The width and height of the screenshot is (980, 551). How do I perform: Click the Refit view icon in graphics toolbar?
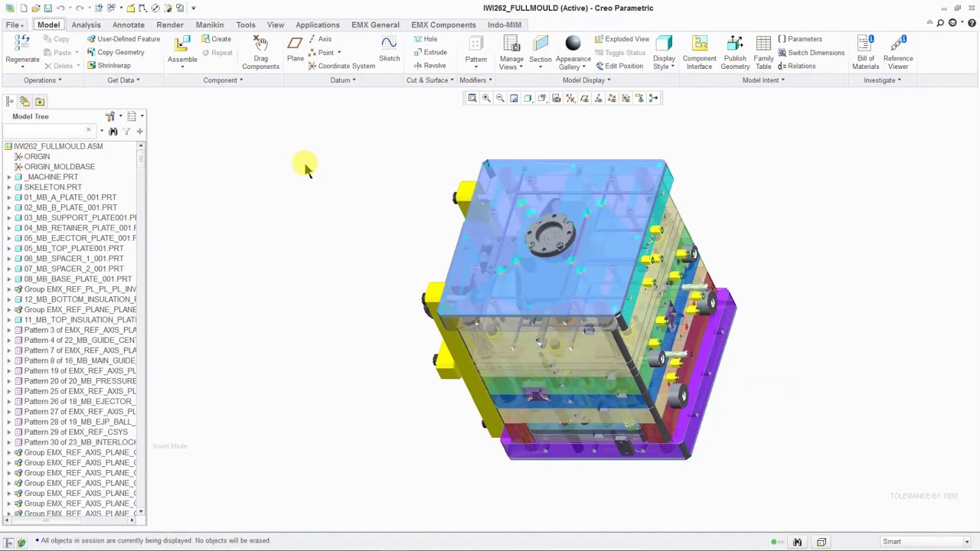pyautogui.click(x=472, y=98)
